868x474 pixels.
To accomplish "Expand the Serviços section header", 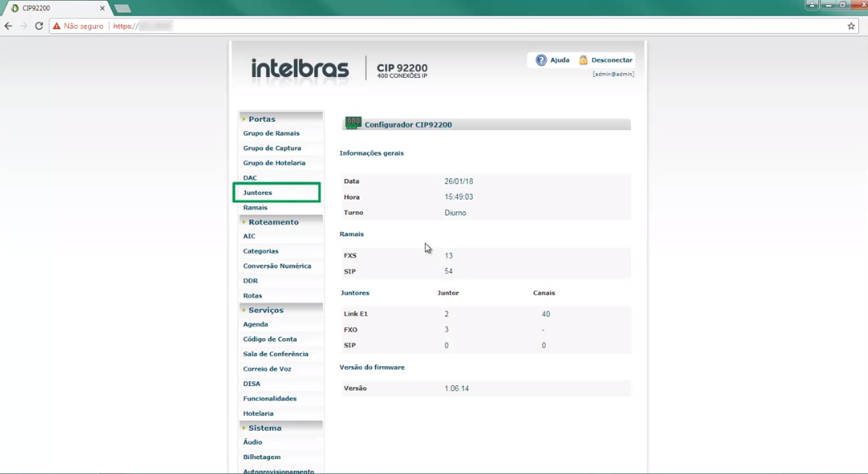I will (266, 310).
